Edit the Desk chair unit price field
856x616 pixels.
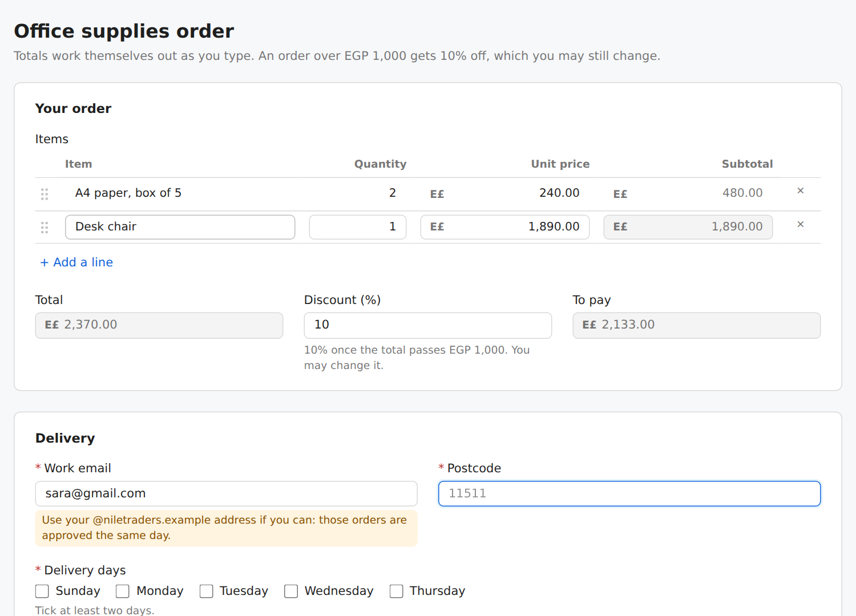505,227
